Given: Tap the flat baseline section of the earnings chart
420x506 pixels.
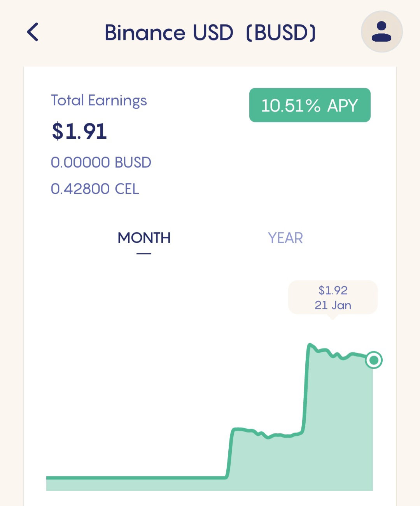Looking at the screenshot, I should 136,477.
